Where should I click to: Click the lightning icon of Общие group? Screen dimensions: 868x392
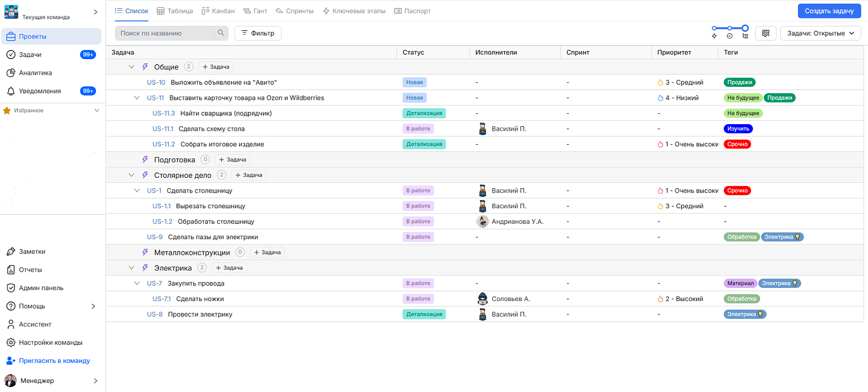click(145, 67)
